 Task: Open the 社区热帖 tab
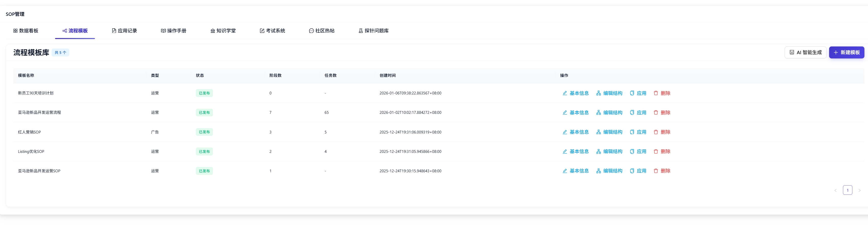tap(322, 31)
